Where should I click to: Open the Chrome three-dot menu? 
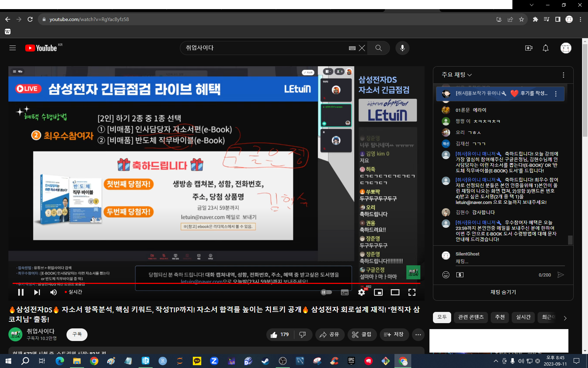pyautogui.click(x=580, y=19)
